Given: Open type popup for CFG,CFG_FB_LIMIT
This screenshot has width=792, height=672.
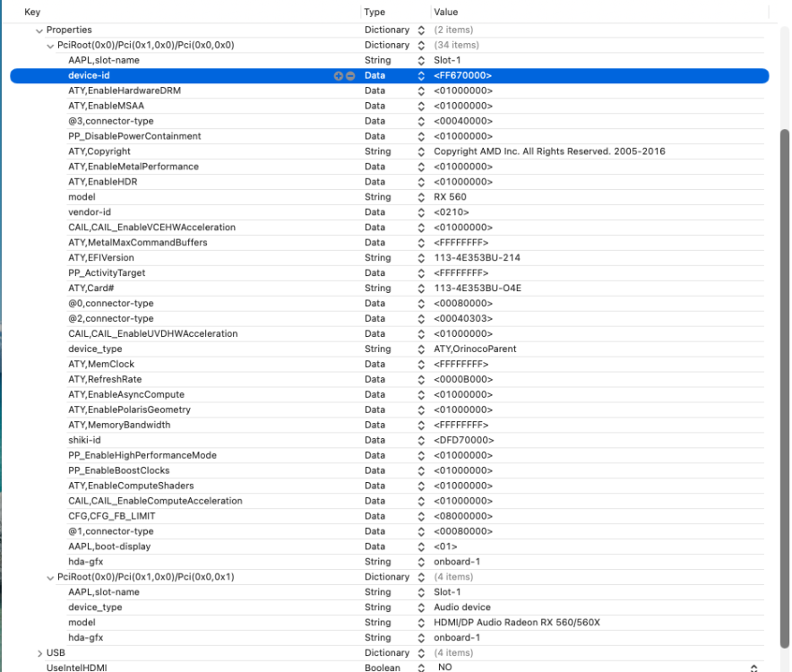Looking at the screenshot, I should [x=421, y=516].
